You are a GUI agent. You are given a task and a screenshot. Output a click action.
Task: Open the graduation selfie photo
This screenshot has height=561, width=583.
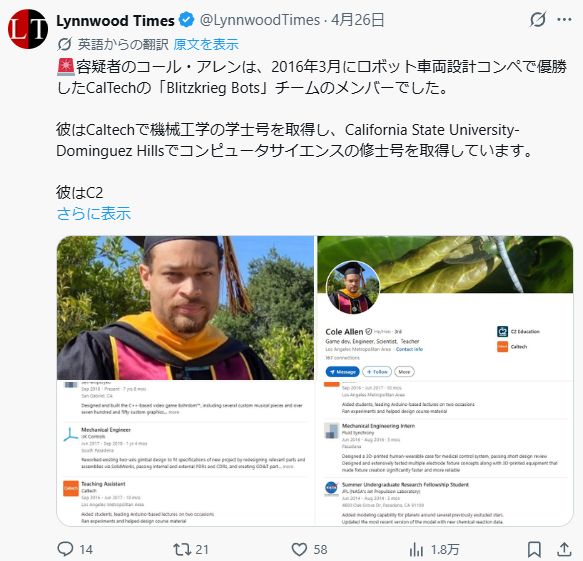click(186, 308)
